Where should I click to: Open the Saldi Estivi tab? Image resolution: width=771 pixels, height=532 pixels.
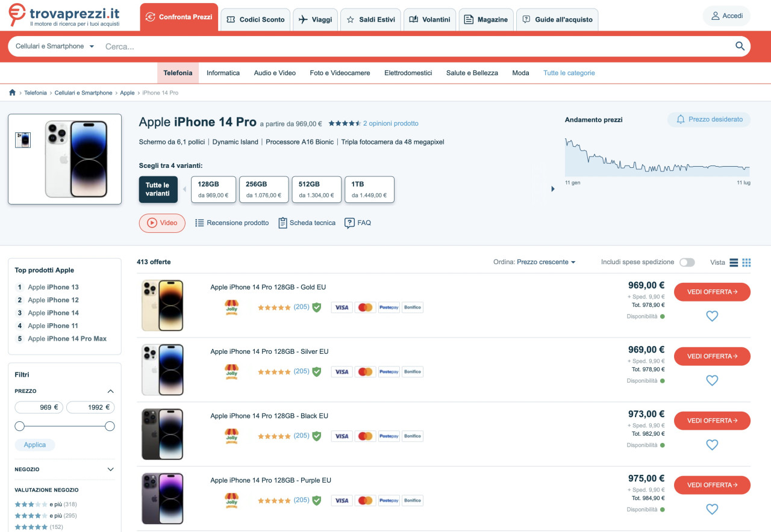point(370,19)
